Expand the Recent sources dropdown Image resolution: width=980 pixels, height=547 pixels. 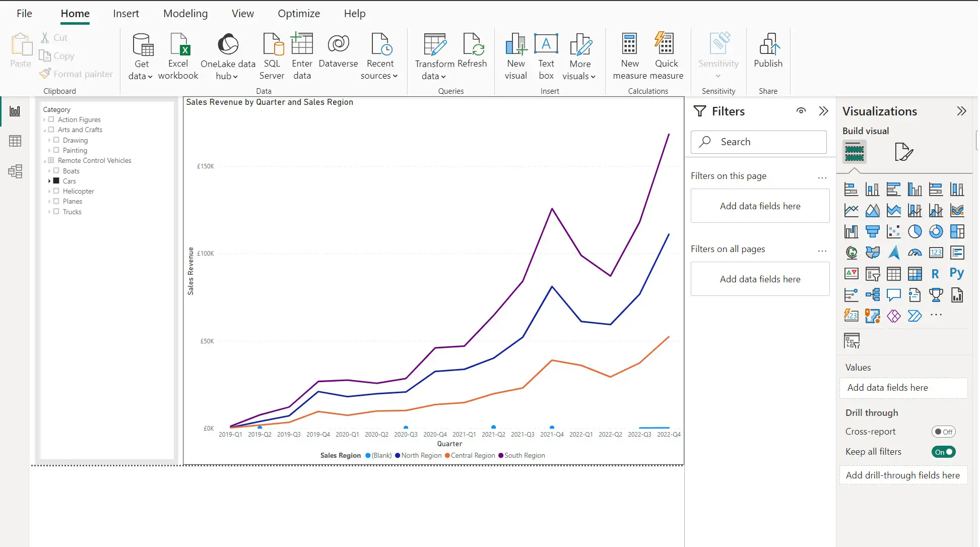380,76
